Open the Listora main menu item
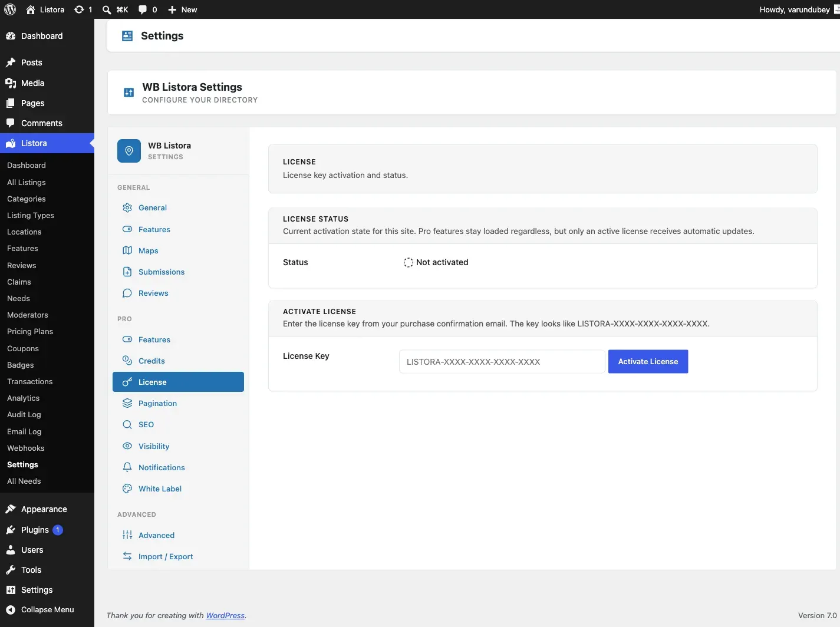840x627 pixels. [47, 143]
